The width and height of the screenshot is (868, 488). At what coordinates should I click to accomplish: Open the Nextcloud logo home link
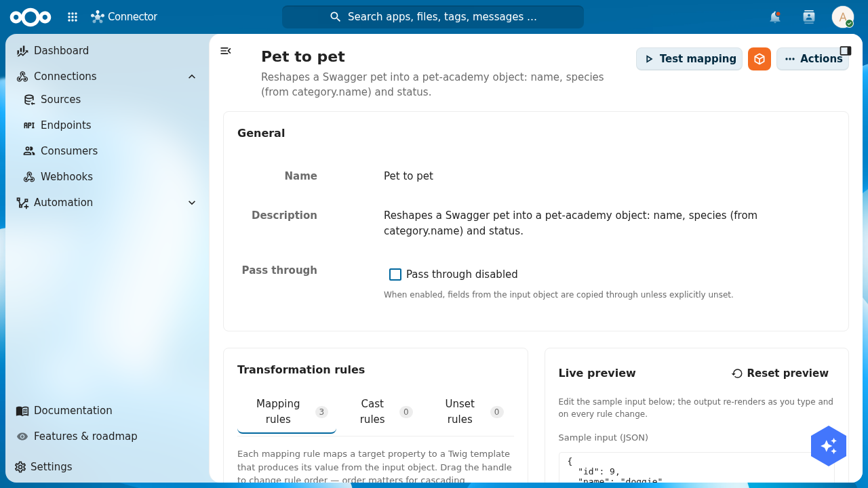coord(31,17)
